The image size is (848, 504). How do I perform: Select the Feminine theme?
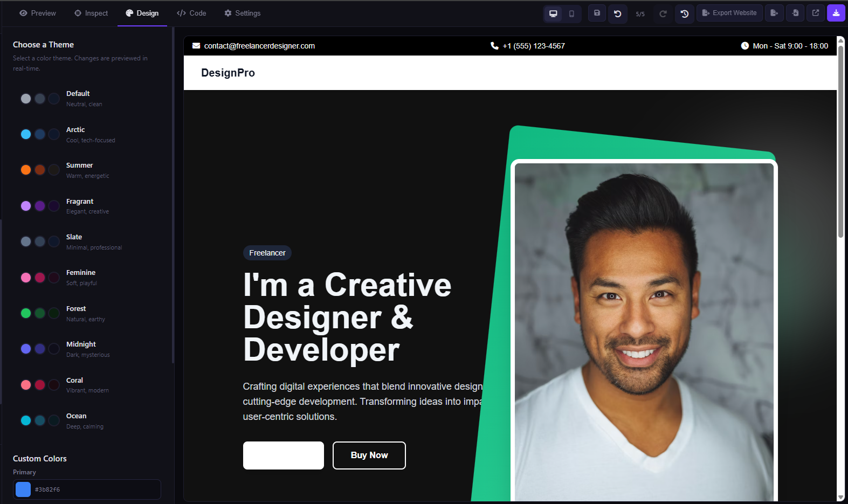click(x=86, y=278)
